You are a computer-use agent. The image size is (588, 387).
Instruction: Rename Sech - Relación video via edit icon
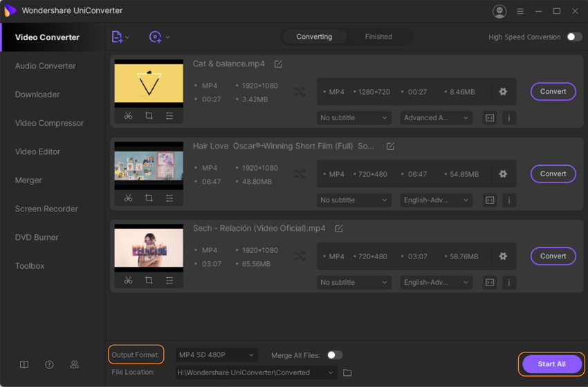tap(339, 229)
